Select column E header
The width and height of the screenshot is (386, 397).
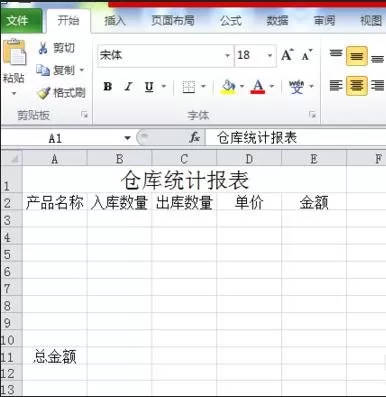(314, 158)
